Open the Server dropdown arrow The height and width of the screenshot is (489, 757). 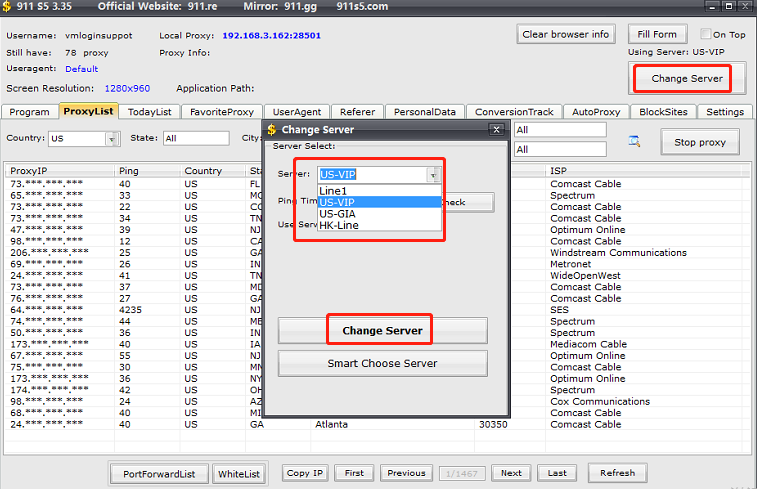[433, 174]
